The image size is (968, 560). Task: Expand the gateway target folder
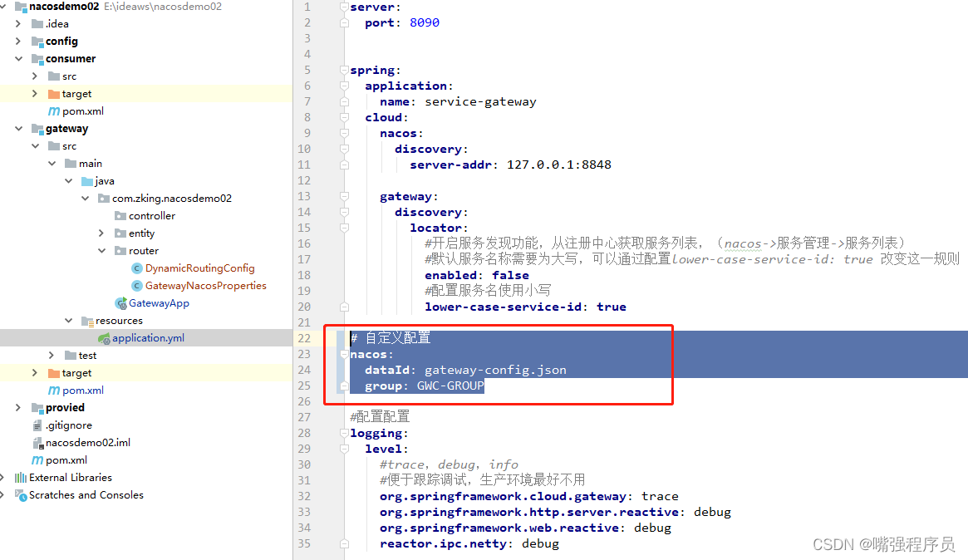[x=35, y=373]
